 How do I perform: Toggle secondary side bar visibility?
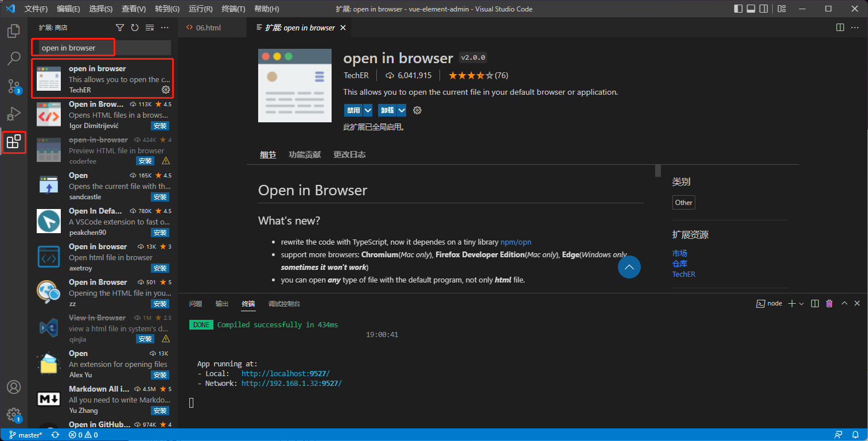point(764,9)
